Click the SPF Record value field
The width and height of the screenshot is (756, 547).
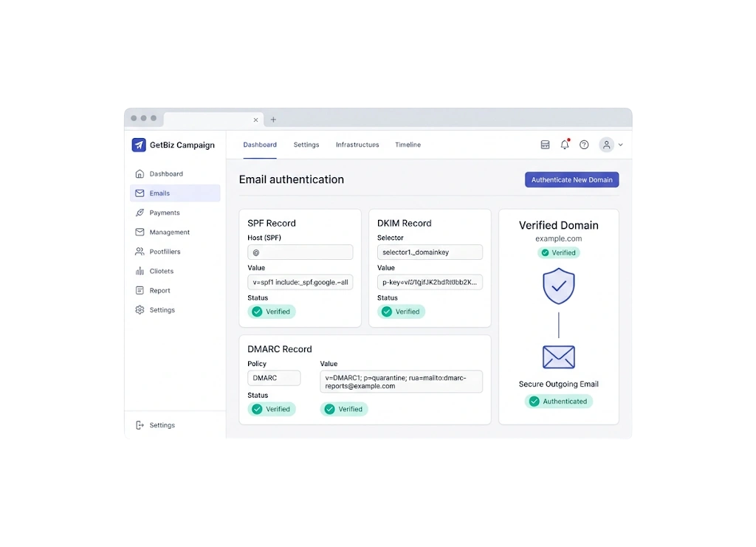pos(300,283)
